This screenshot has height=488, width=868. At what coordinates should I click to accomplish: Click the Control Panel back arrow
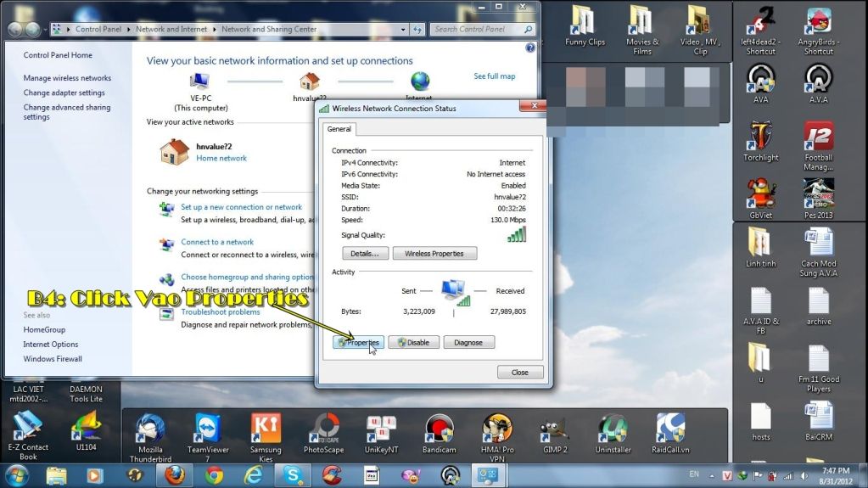(x=15, y=29)
